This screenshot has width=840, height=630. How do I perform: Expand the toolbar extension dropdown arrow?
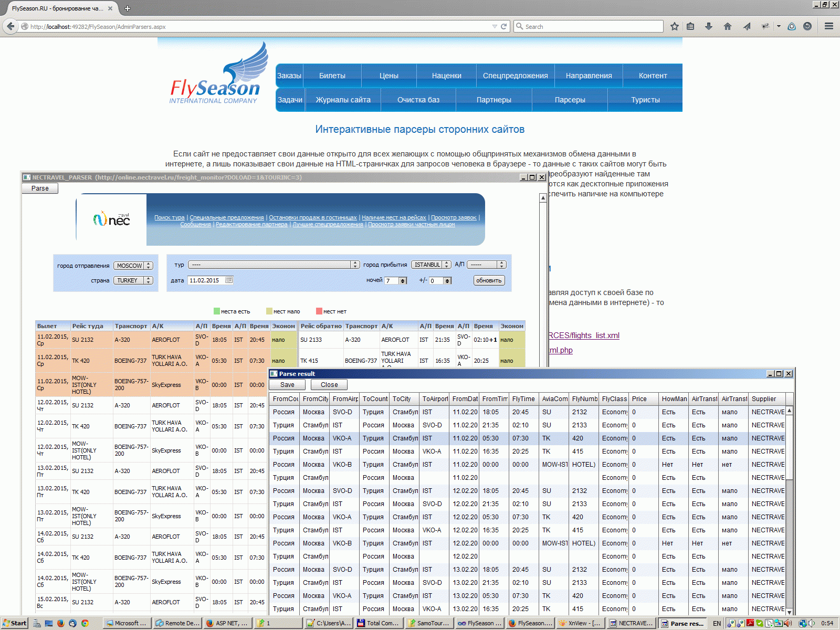(x=779, y=26)
